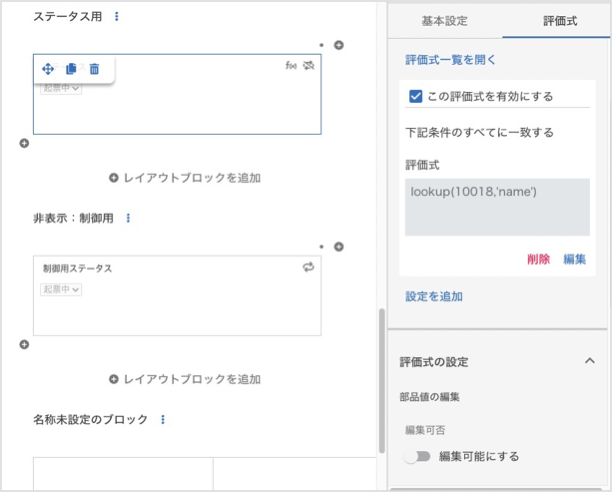
Task: Click the 名称未設定のブロック title
Action: tap(91, 419)
